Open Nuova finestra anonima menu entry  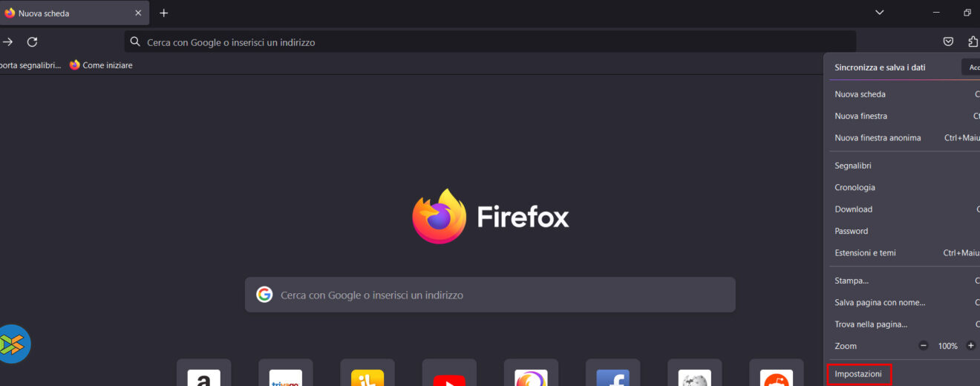click(902, 137)
